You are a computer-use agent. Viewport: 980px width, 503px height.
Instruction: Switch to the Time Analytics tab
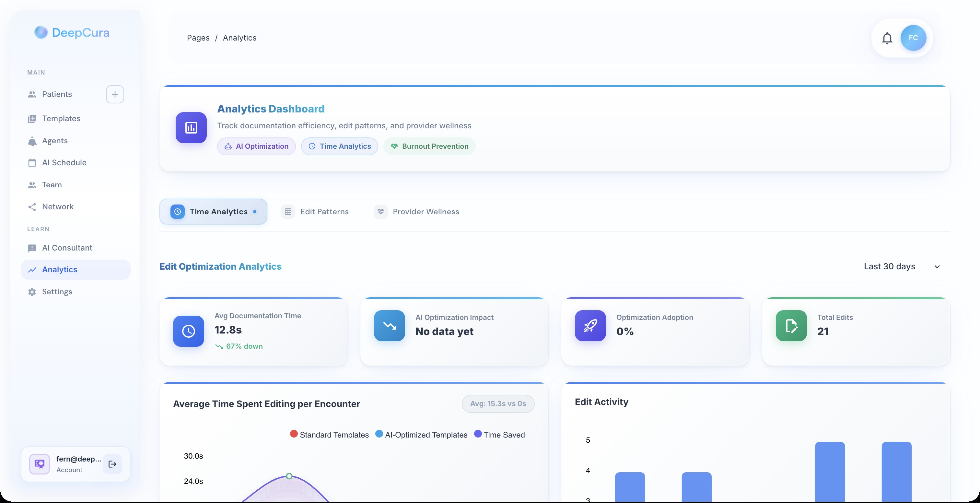coord(213,212)
